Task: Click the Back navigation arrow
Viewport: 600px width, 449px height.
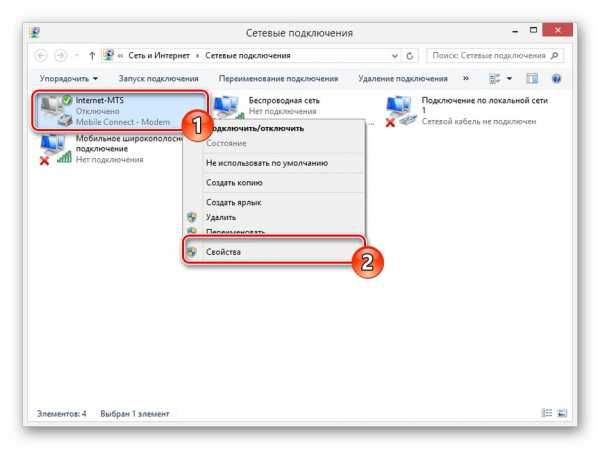Action: click(x=41, y=56)
